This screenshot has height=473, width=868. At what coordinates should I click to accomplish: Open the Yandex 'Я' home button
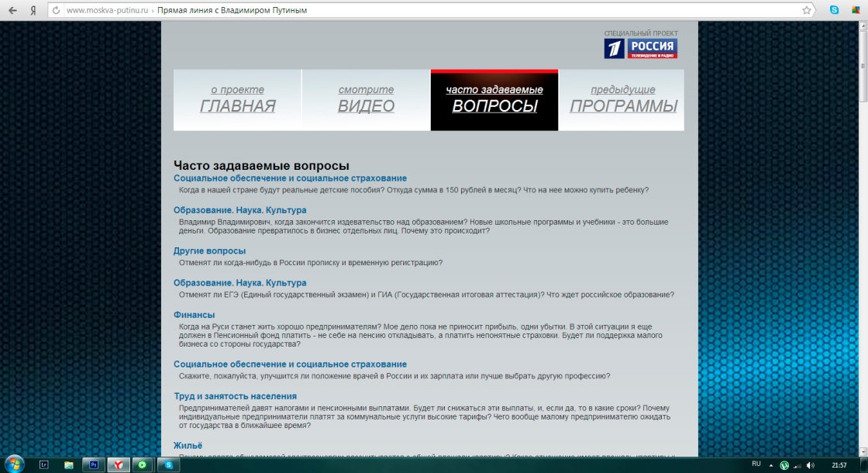click(x=33, y=10)
